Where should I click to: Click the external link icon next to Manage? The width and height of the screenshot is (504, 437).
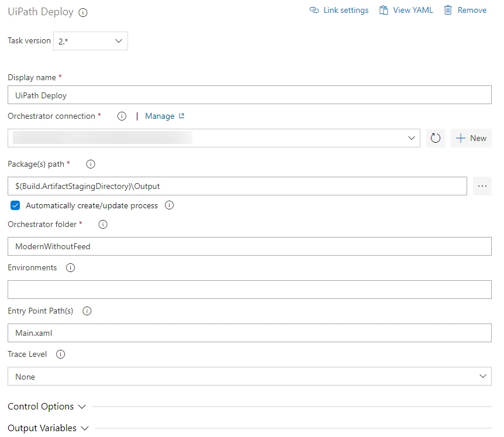click(x=182, y=116)
